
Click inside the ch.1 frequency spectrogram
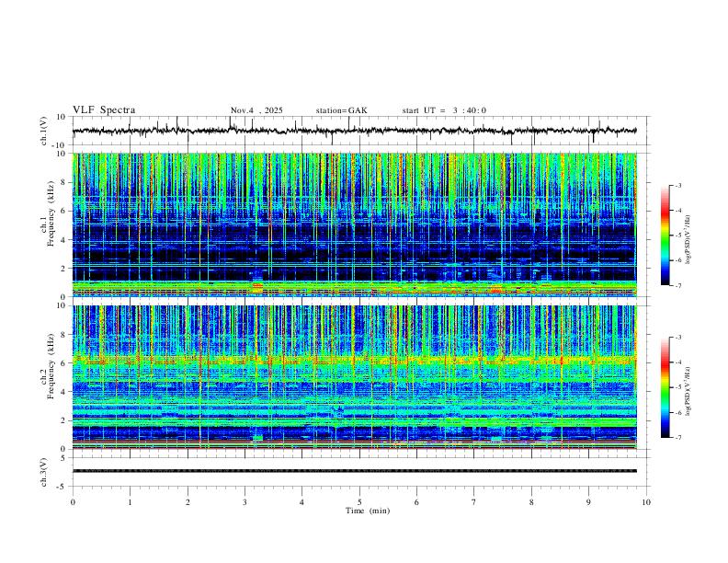pos(354,224)
